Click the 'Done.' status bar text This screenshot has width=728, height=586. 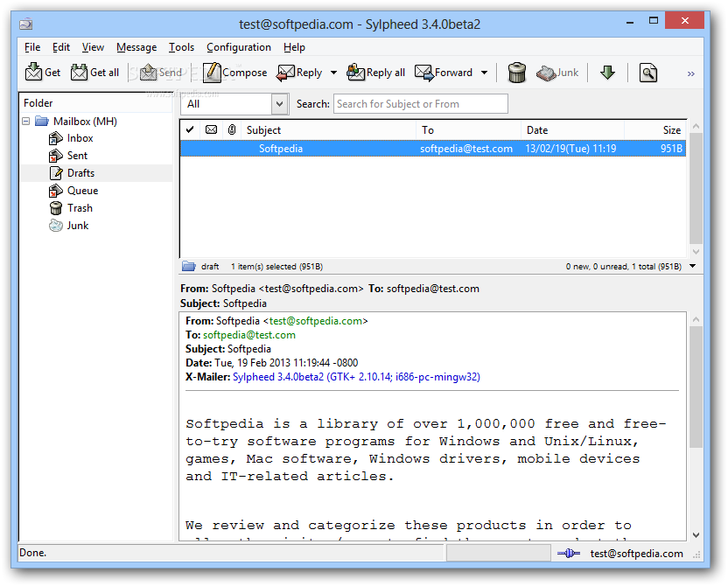pos(32,553)
